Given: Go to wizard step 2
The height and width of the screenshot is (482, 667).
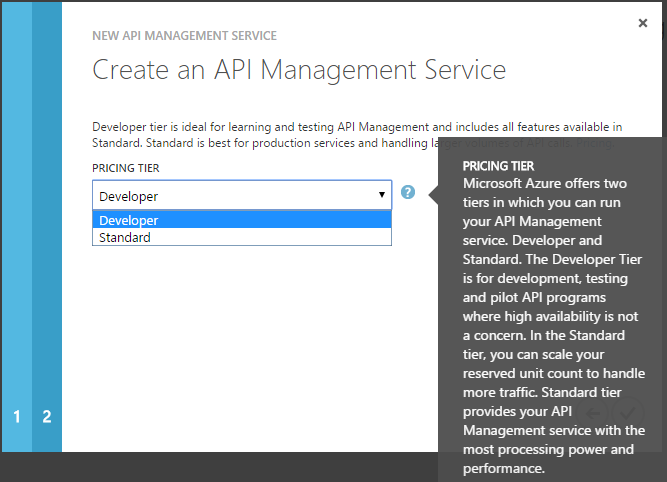Looking at the screenshot, I should point(47,417).
